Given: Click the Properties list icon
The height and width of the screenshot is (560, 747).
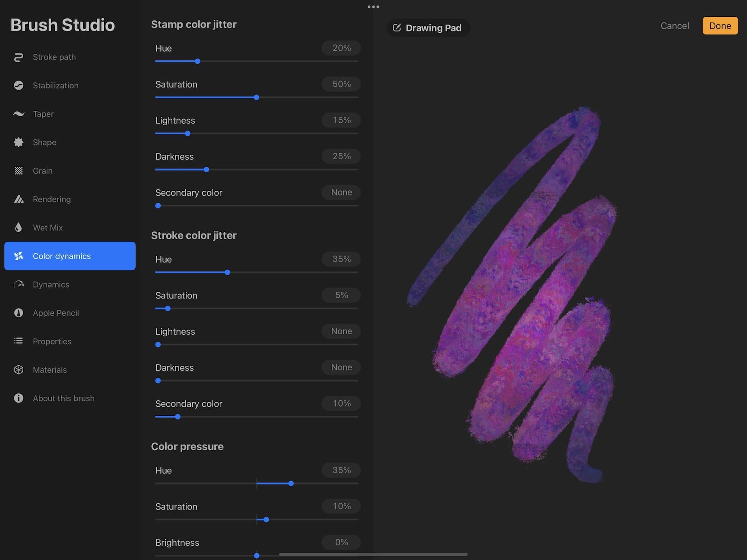Looking at the screenshot, I should pyautogui.click(x=19, y=341).
